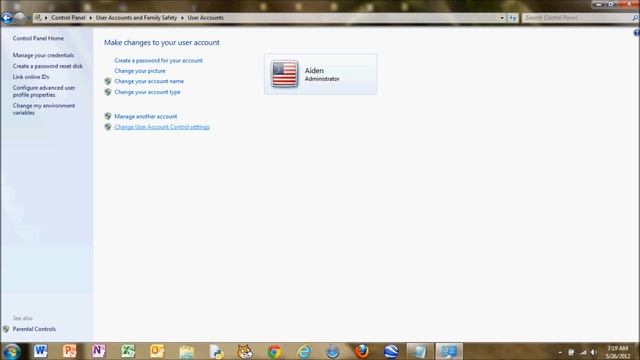Click Change your account type
Screen dimensions: 640x360
tap(147, 92)
